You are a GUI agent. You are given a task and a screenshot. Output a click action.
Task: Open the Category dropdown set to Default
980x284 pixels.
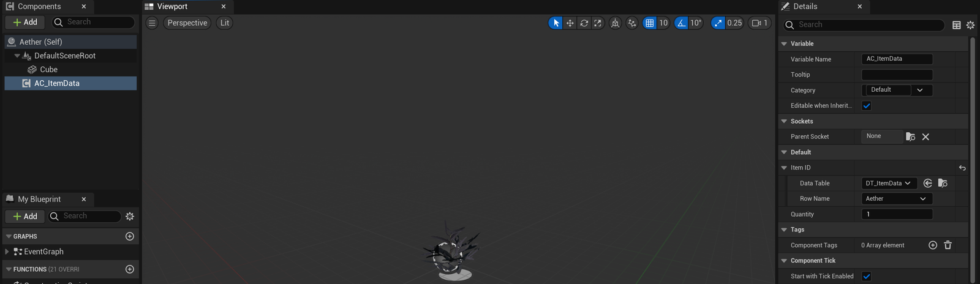[897, 90]
